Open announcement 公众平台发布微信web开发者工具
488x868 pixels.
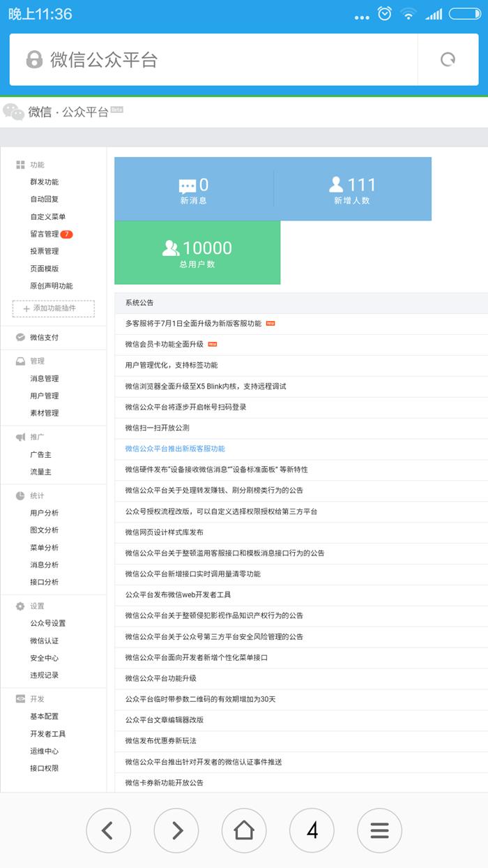(178, 594)
